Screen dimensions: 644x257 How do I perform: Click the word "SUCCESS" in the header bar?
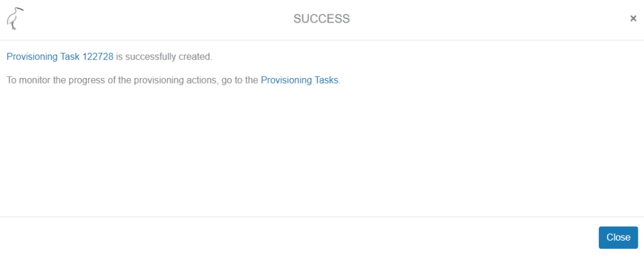[321, 19]
